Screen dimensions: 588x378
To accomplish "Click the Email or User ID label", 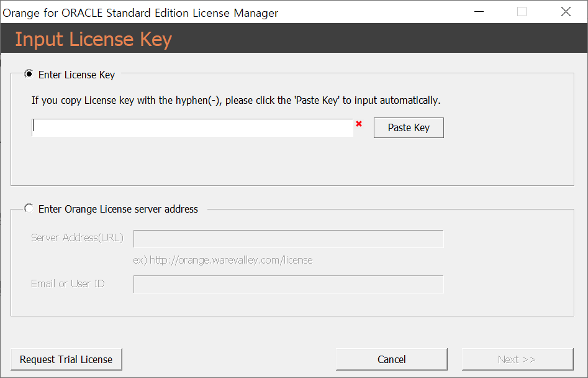I will click(x=68, y=283).
